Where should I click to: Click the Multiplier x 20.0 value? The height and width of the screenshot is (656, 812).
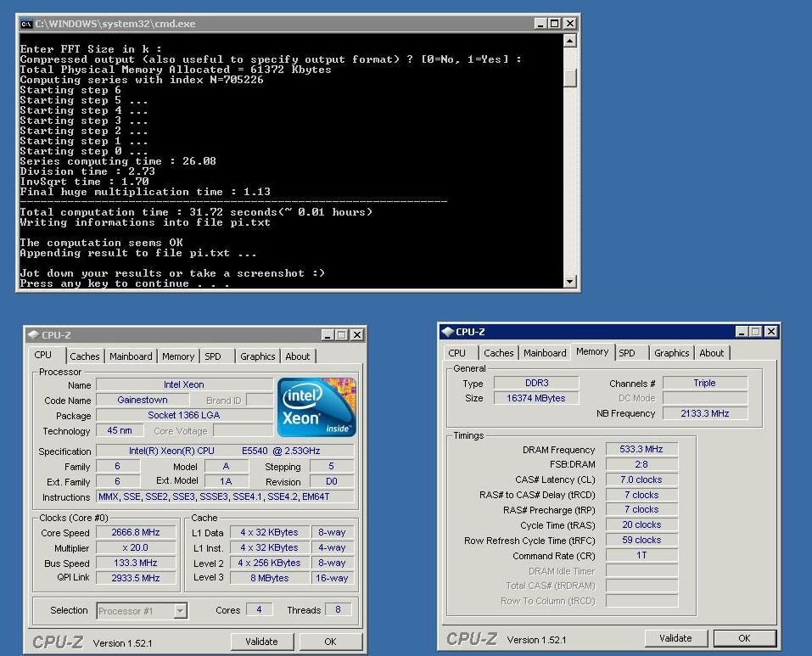tap(136, 547)
